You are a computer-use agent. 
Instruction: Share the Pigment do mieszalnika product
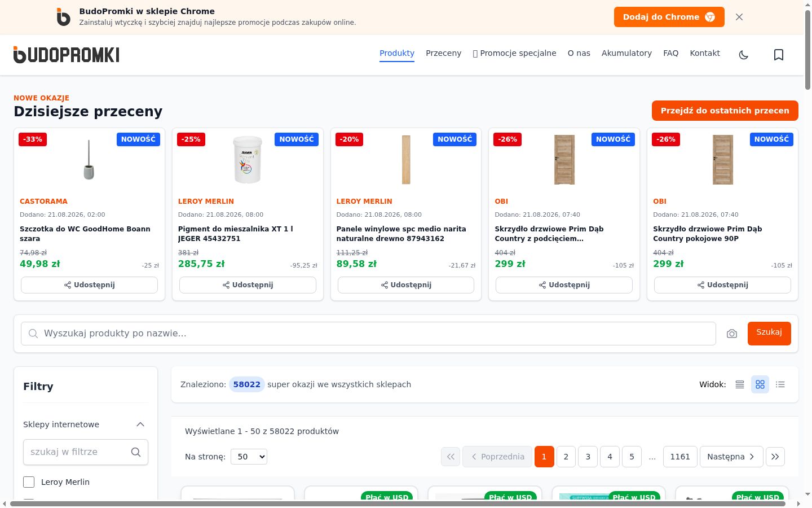248,285
